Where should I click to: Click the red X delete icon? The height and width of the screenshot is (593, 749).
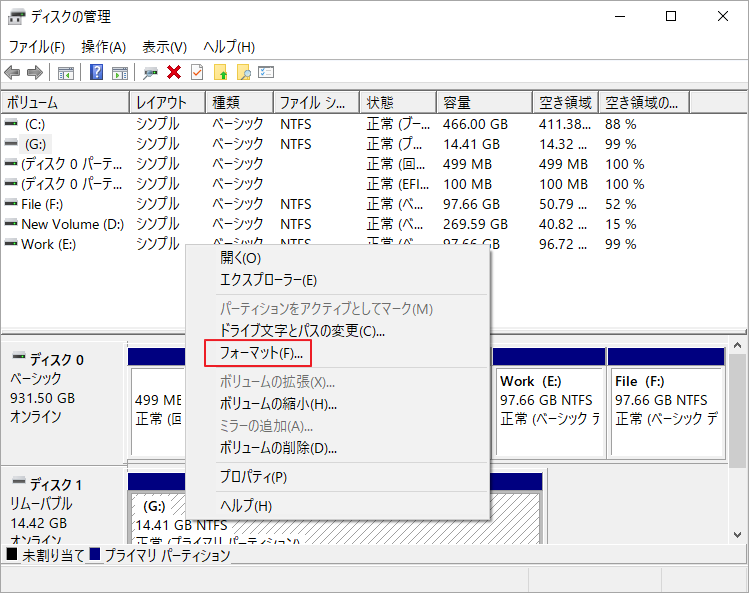[174, 72]
